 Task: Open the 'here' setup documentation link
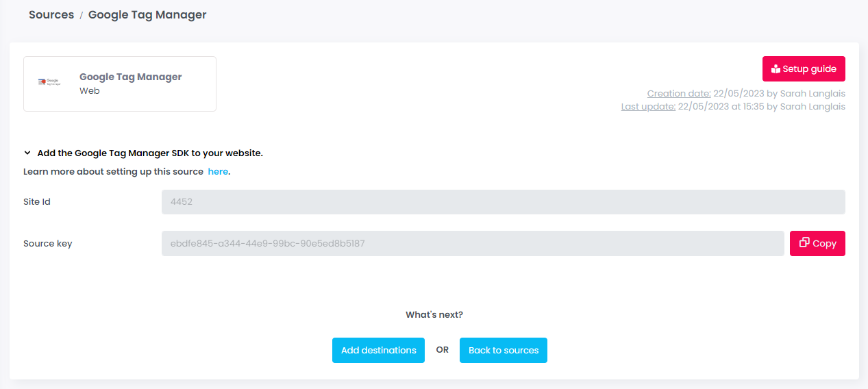click(218, 172)
